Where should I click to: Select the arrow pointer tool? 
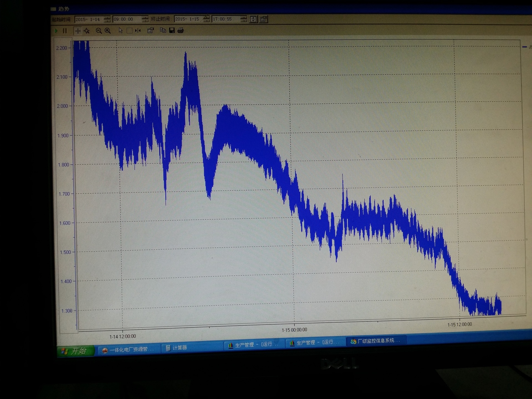[x=120, y=30]
